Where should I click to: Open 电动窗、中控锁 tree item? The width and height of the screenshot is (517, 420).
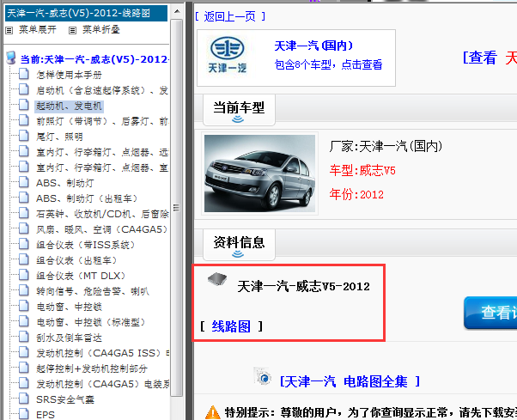coord(69,307)
